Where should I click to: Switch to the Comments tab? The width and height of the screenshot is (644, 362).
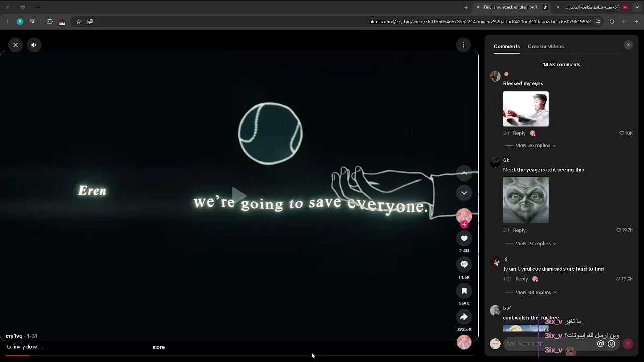(507, 46)
